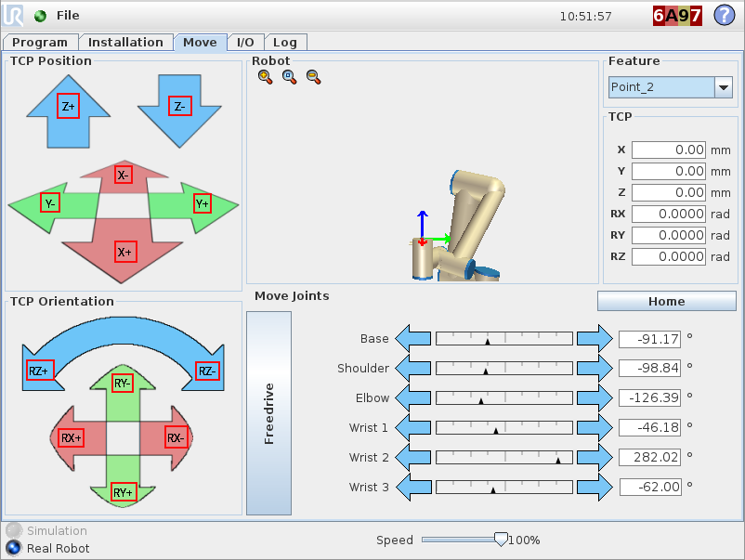Zoom in on the robot view
This screenshot has height=560, width=745.
(266, 78)
